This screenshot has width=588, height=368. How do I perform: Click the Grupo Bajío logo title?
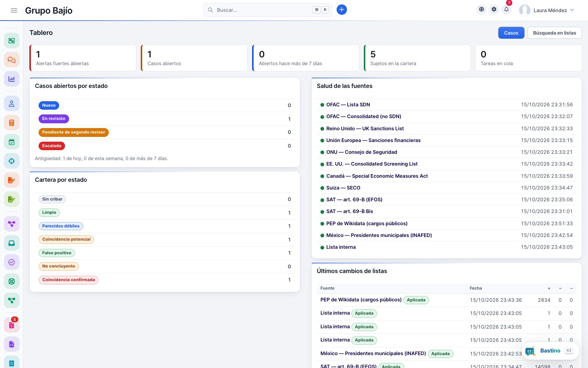49,10
